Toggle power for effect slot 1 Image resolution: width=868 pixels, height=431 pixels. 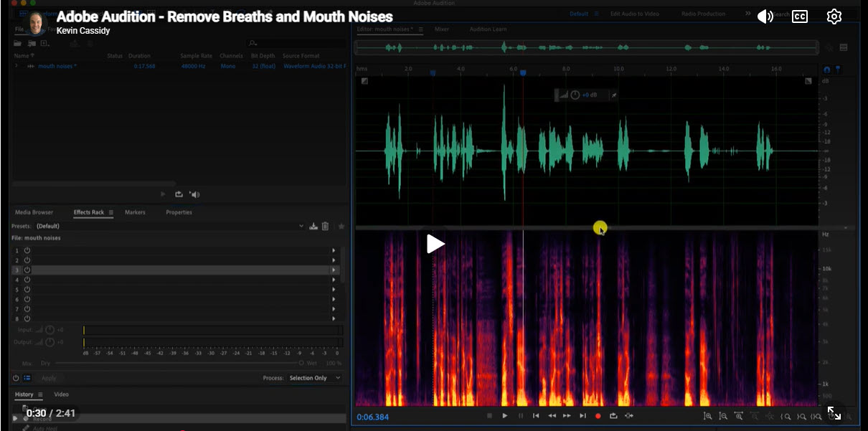tap(27, 250)
